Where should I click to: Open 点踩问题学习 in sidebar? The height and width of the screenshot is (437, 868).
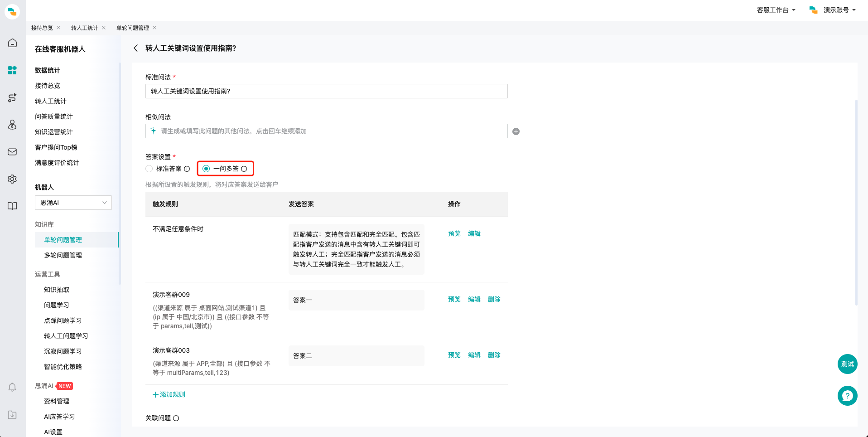coord(63,320)
